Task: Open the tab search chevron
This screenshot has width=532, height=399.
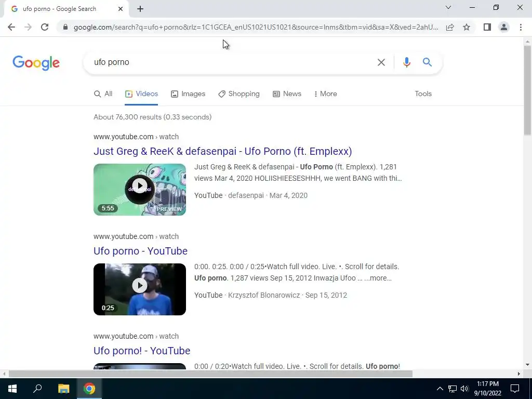Action: tap(448, 7)
